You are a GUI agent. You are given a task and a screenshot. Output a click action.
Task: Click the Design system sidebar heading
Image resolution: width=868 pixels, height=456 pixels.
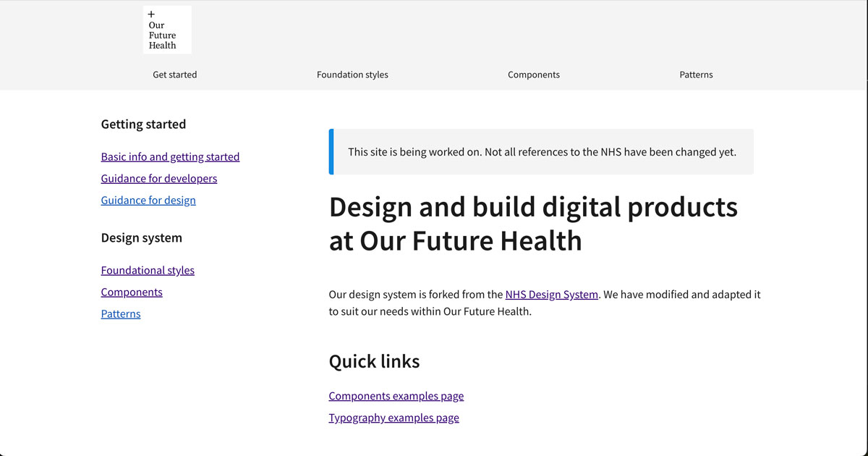142,238
